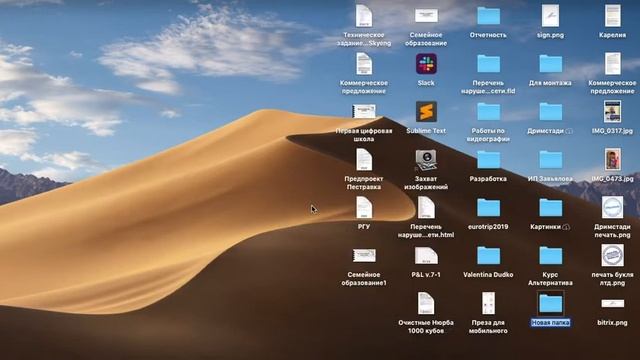Select the Семейное образование file icon
Screen dimensions: 640x360
426,16
